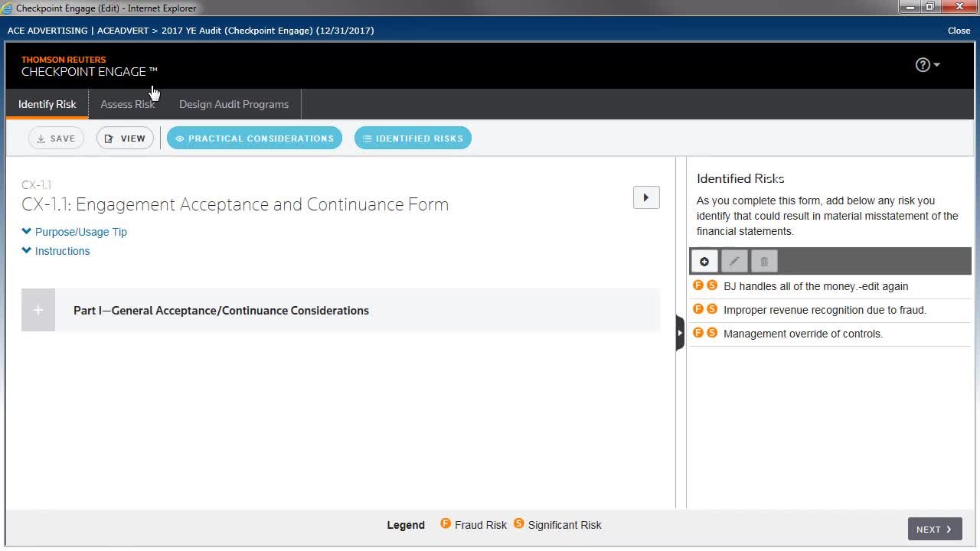Switch to the Assess Risk tab
The image size is (980, 551).
click(127, 104)
